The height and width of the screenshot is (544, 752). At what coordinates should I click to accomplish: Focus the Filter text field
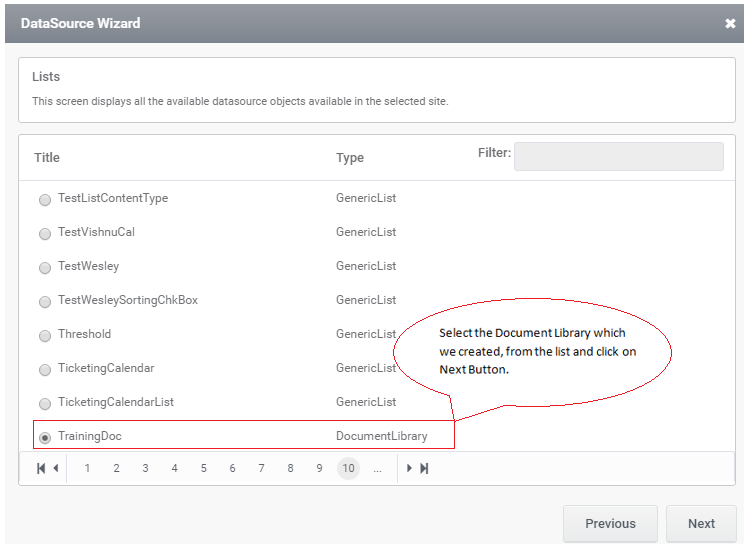tap(618, 156)
